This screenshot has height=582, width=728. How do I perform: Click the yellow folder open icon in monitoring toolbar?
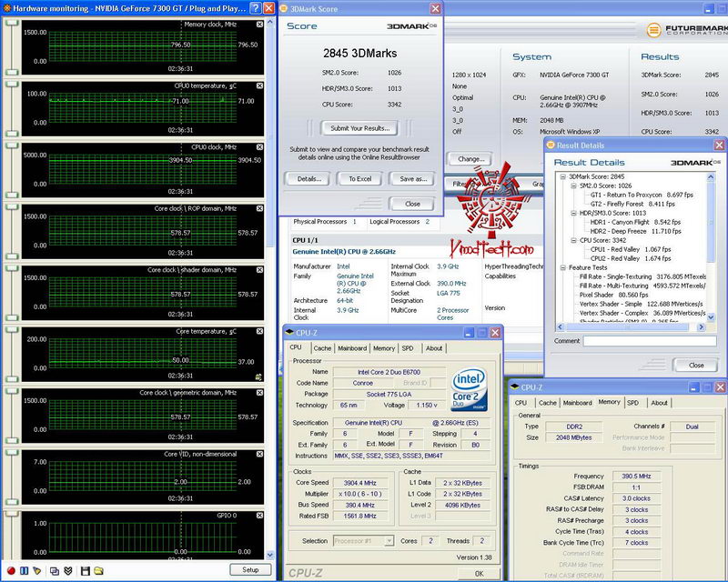98,570
